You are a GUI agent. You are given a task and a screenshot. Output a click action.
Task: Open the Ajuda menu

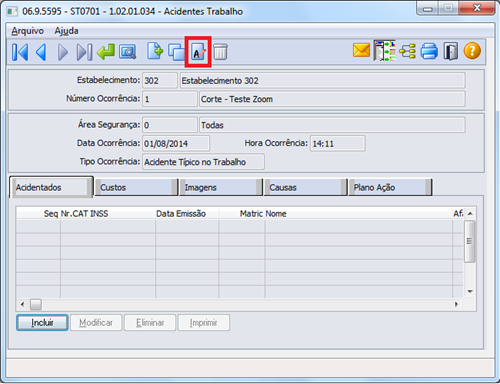click(x=67, y=31)
